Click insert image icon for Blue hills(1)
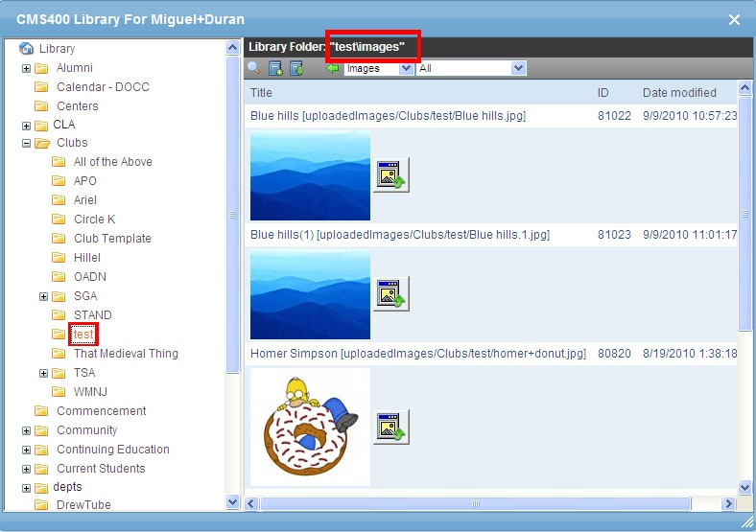Screen dimensions: 756x532 point(391,293)
